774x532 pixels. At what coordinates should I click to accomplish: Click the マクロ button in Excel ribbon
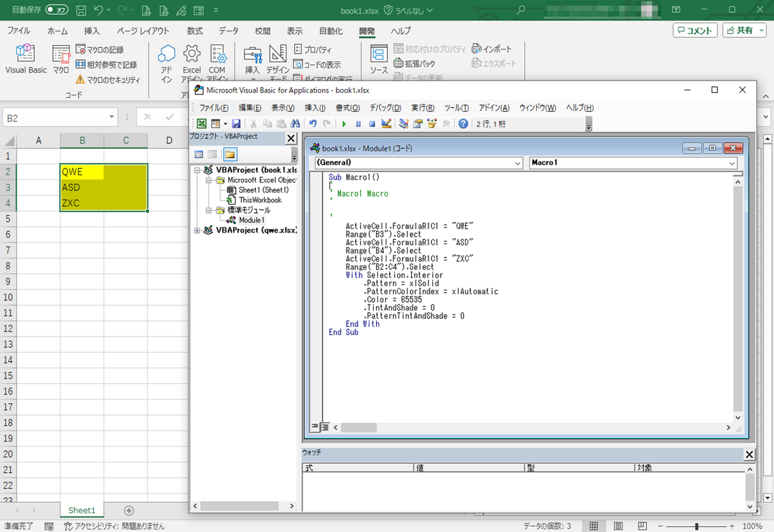click(61, 59)
